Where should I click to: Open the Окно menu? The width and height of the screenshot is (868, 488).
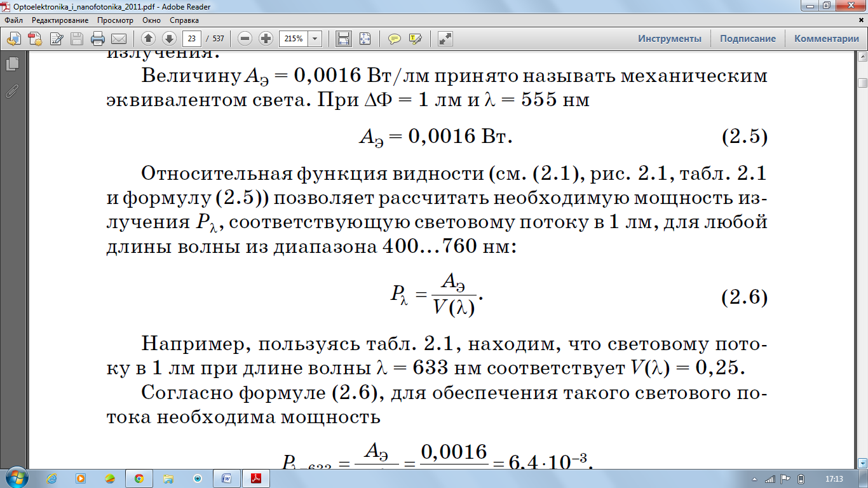pos(151,20)
